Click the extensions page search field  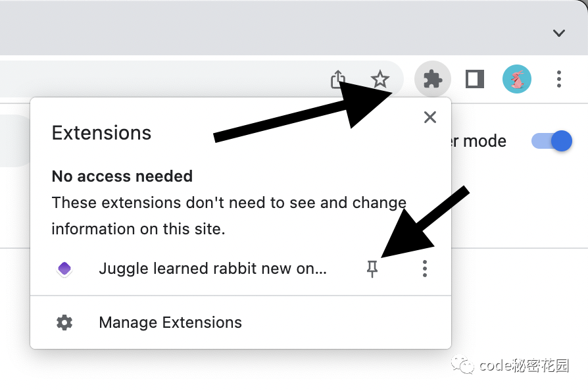[15, 141]
